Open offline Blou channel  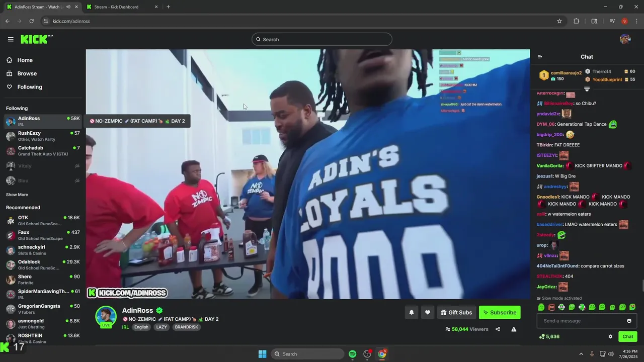43,180
